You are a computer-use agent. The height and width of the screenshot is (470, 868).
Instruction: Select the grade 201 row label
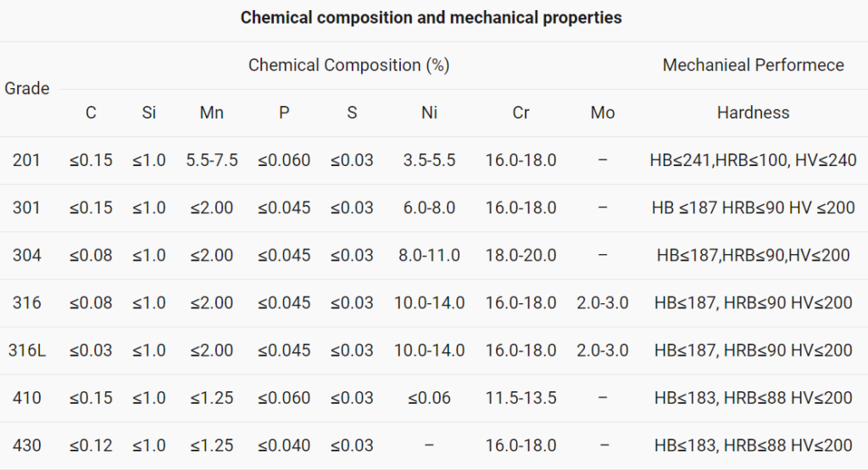[x=27, y=160]
